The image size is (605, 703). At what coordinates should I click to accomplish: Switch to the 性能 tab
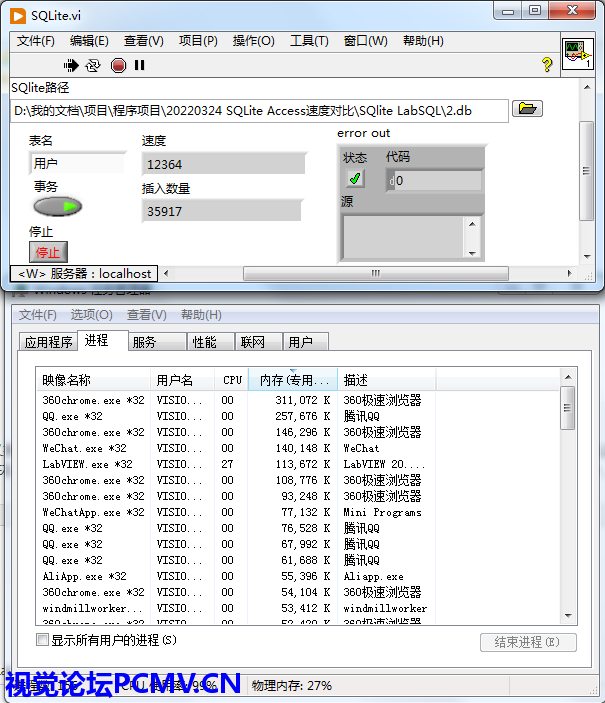(x=204, y=342)
